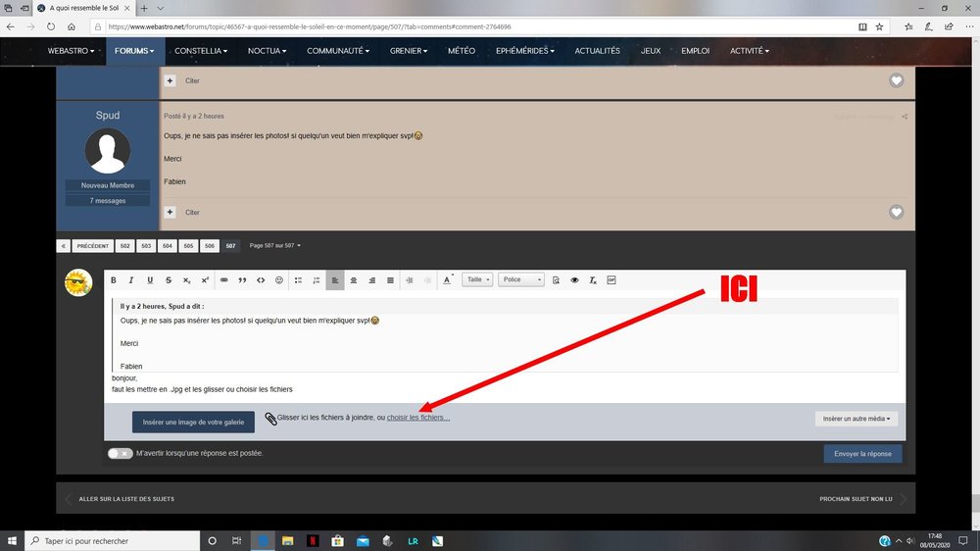Click the preview document icon in the editor
Image resolution: width=980 pixels, height=551 pixels.
tap(557, 280)
